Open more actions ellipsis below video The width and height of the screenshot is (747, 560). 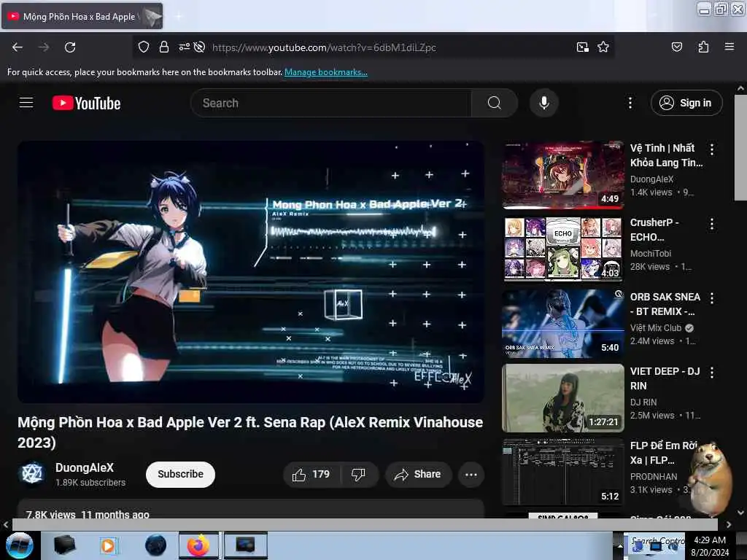point(471,474)
